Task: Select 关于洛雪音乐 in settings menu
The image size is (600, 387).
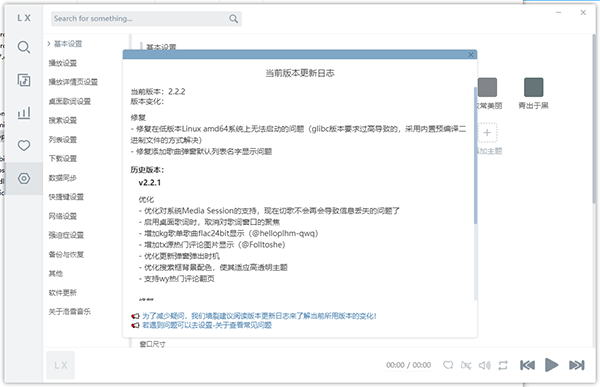Action: point(70,312)
